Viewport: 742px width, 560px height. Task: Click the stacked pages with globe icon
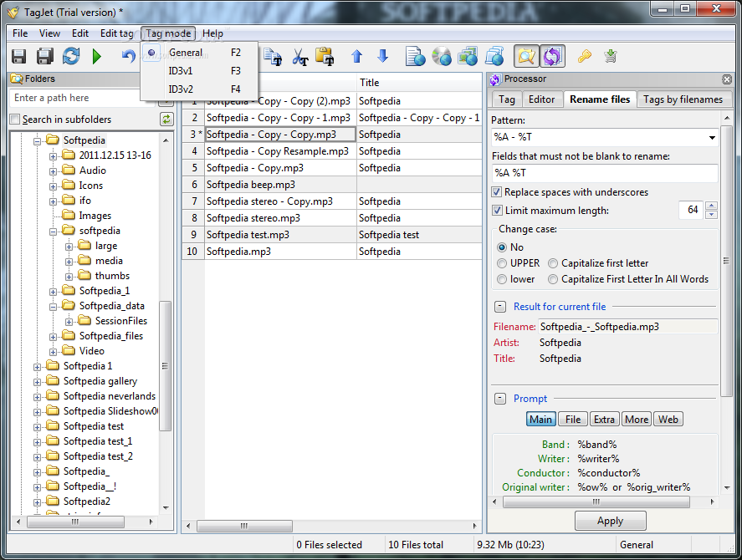(494, 56)
